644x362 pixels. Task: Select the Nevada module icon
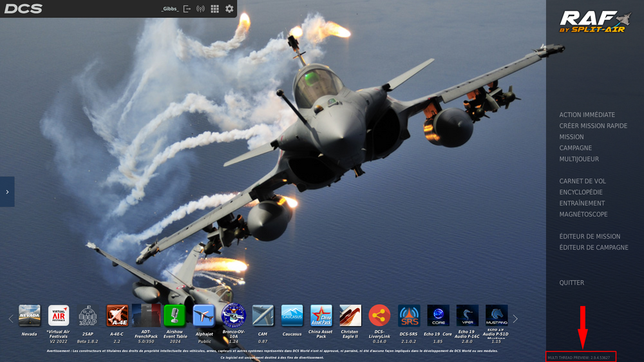(x=29, y=316)
